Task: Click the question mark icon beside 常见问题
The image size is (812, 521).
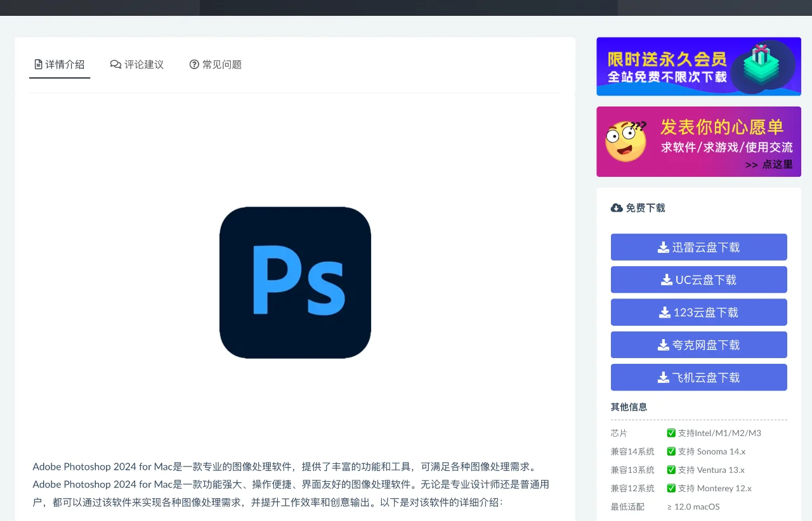Action: click(194, 65)
